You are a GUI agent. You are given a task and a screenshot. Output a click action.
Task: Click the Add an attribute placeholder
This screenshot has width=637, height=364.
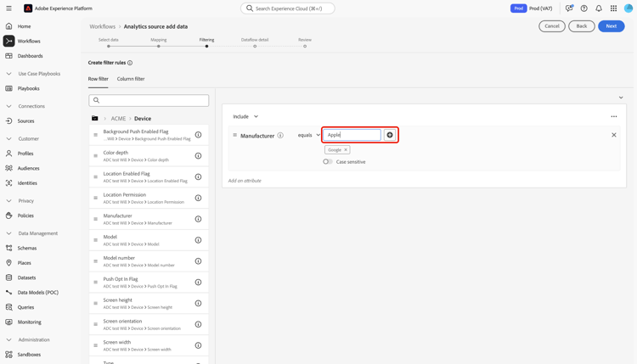click(245, 181)
